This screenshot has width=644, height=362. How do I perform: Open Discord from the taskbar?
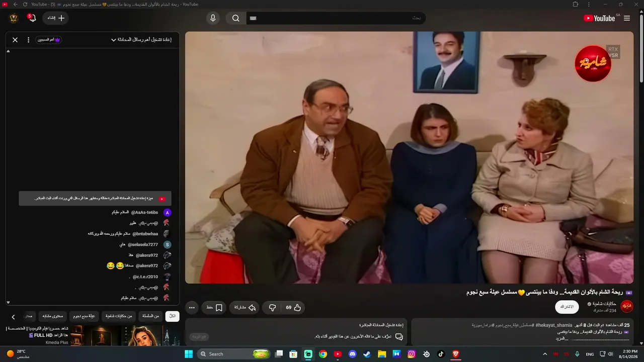tap(353, 354)
